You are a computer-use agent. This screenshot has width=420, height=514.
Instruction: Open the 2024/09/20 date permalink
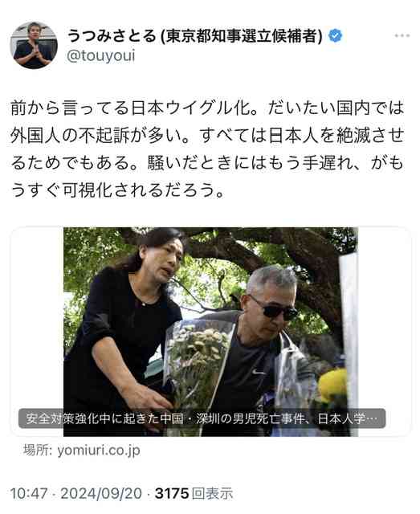tap(101, 493)
